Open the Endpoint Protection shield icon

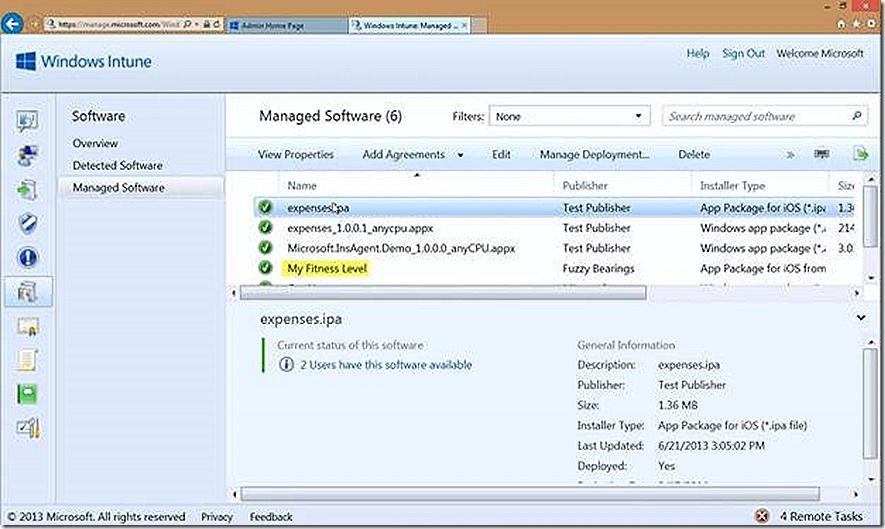(27, 224)
